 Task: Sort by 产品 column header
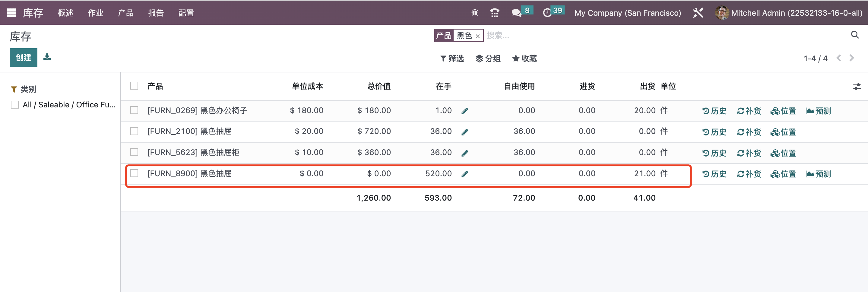click(155, 86)
